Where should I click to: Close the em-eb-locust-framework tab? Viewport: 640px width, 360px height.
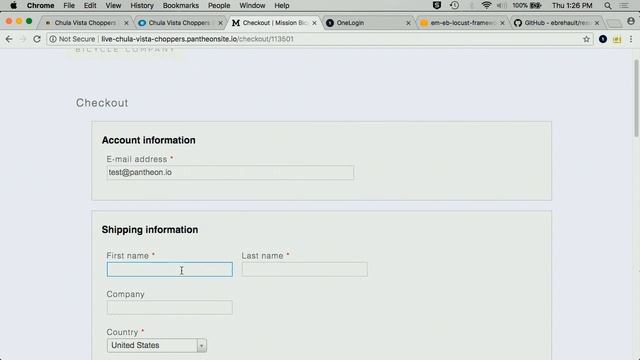[x=502, y=23]
